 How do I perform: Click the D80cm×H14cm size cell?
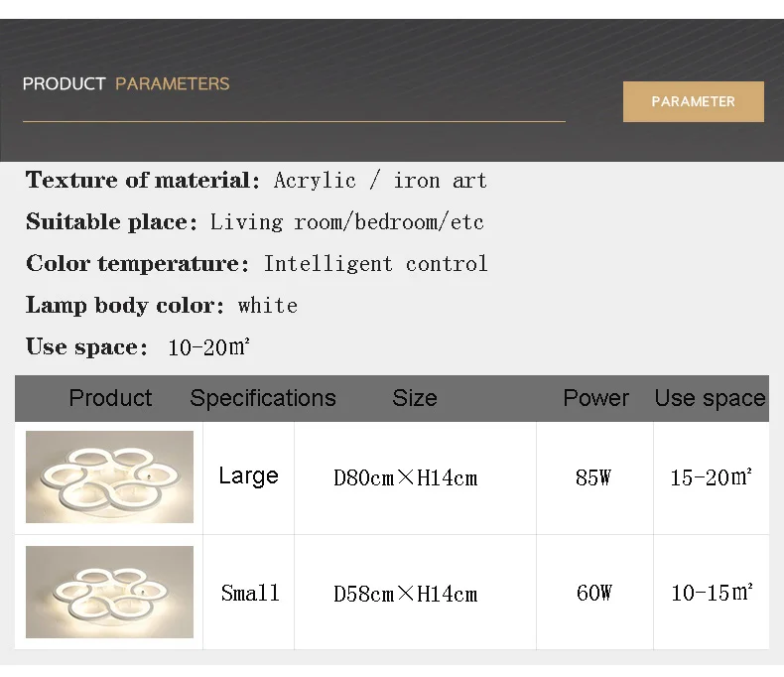pos(405,478)
